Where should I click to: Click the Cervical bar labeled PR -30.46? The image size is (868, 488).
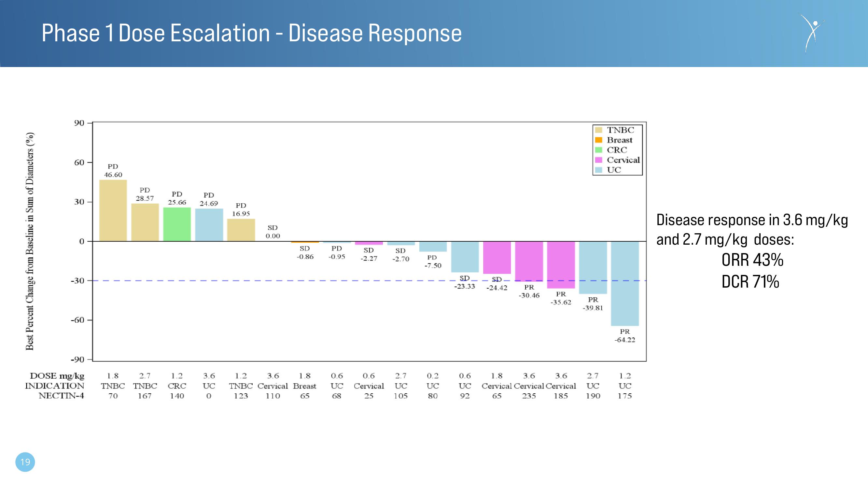529,261
